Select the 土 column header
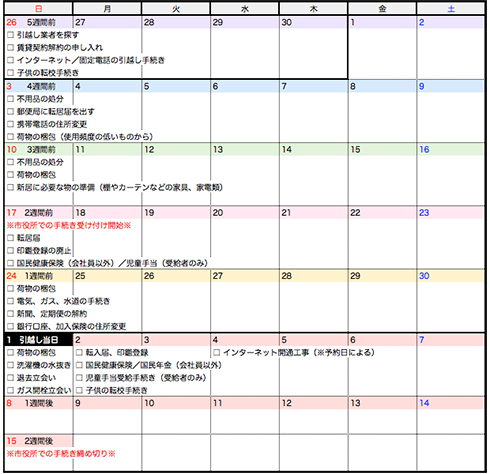This screenshot has height=474, width=490. [x=451, y=9]
